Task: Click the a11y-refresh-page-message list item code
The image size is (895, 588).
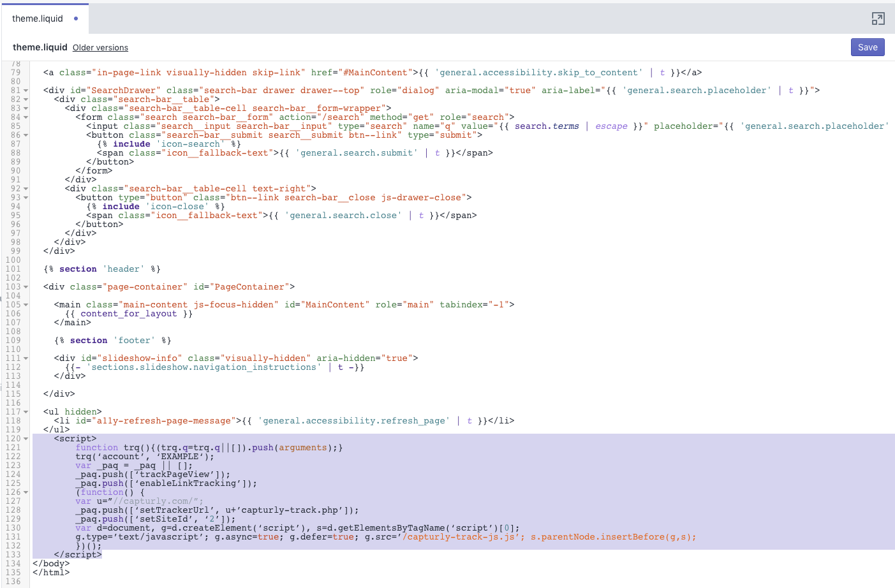Action: [x=284, y=421]
